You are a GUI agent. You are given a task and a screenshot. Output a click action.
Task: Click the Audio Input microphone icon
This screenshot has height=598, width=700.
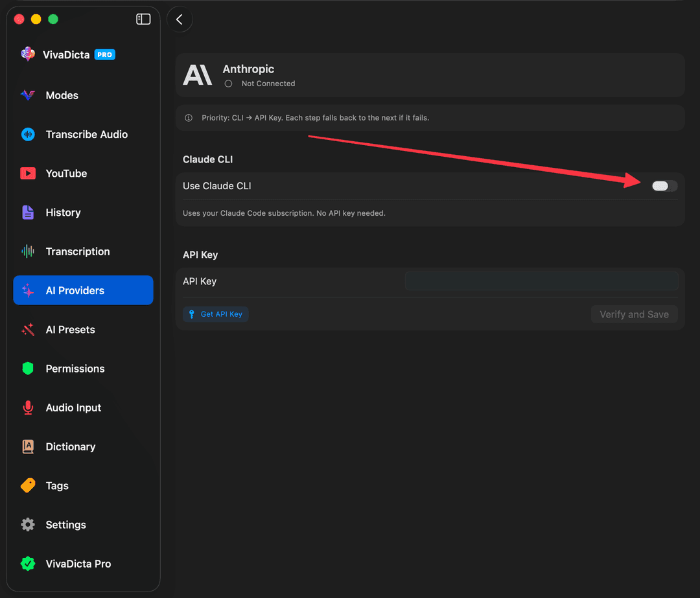(x=28, y=408)
